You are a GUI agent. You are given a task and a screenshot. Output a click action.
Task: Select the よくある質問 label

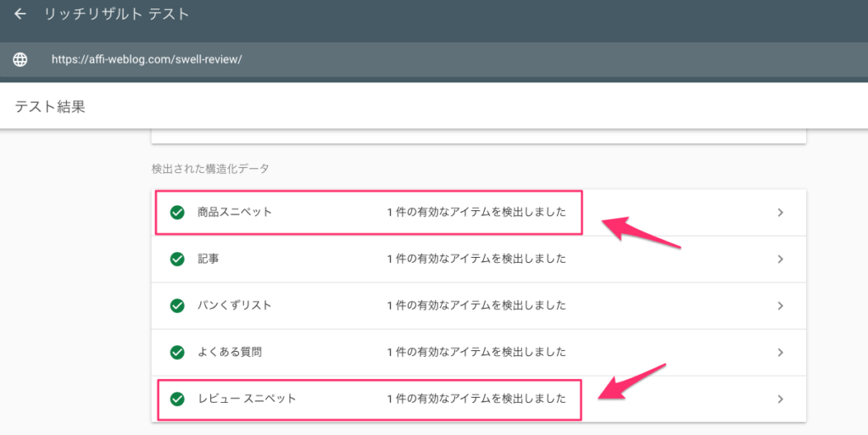[230, 351]
